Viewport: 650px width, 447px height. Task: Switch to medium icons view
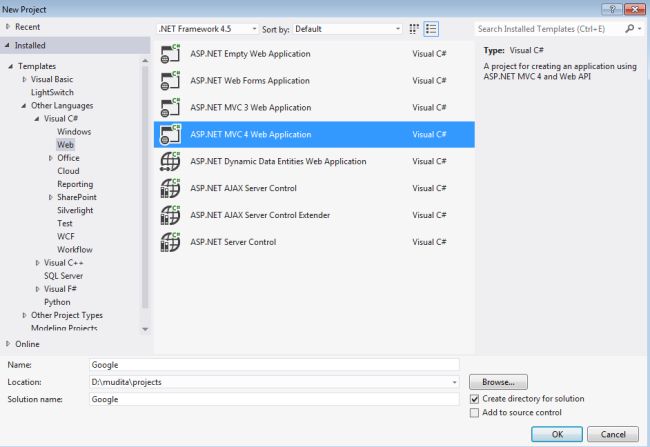coord(414,29)
